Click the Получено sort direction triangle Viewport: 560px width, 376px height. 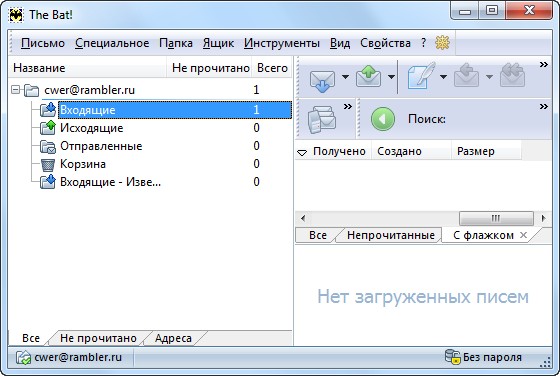[302, 152]
